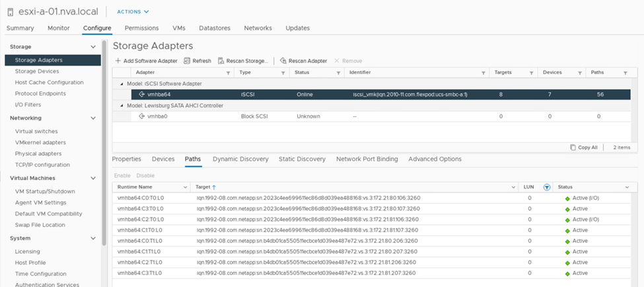Screen dimensions: 644x287
Task: Click the vmhba64 adapter icon
Action: [141, 95]
